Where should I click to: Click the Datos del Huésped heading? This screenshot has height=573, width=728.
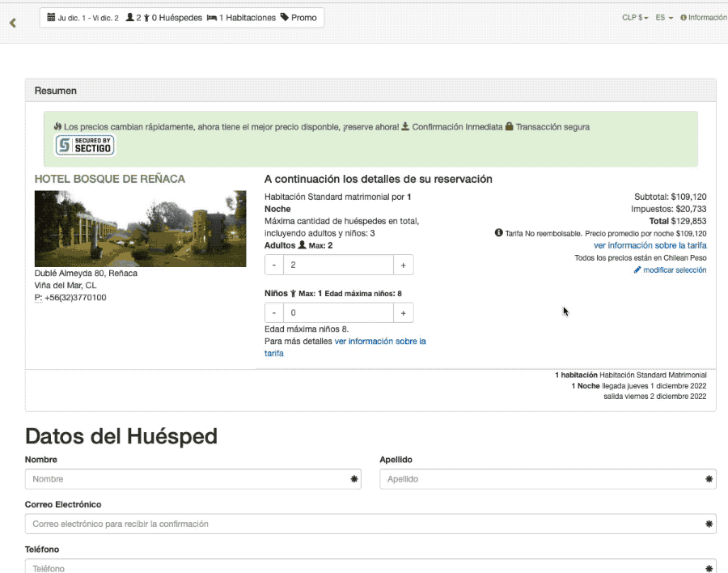coord(121,436)
